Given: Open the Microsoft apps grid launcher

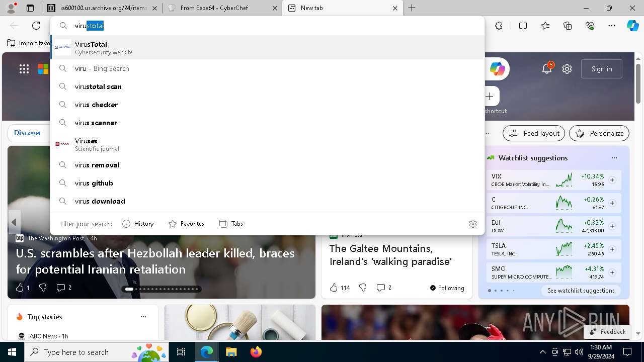Looking at the screenshot, I should point(24,69).
